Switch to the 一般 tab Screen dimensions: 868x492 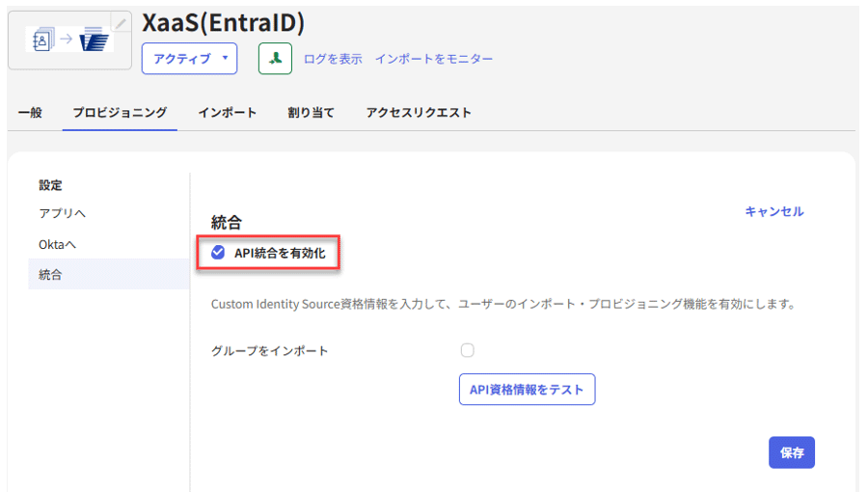click(x=30, y=113)
